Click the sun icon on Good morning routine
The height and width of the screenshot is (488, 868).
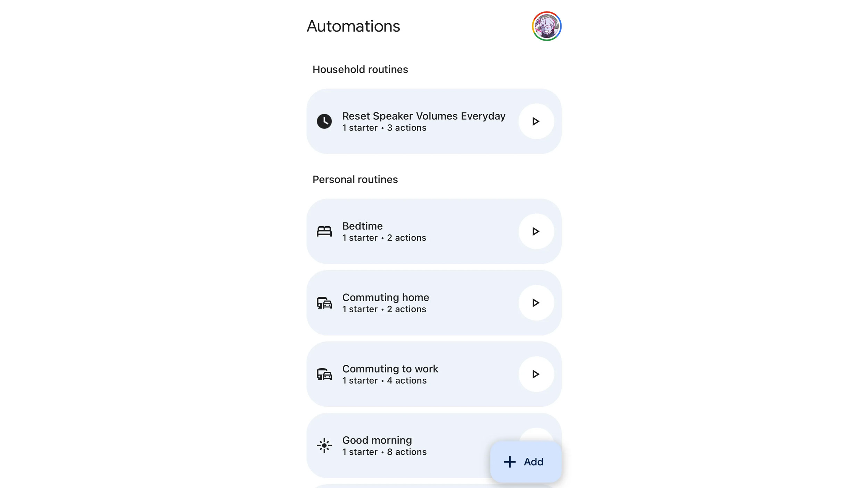click(324, 445)
